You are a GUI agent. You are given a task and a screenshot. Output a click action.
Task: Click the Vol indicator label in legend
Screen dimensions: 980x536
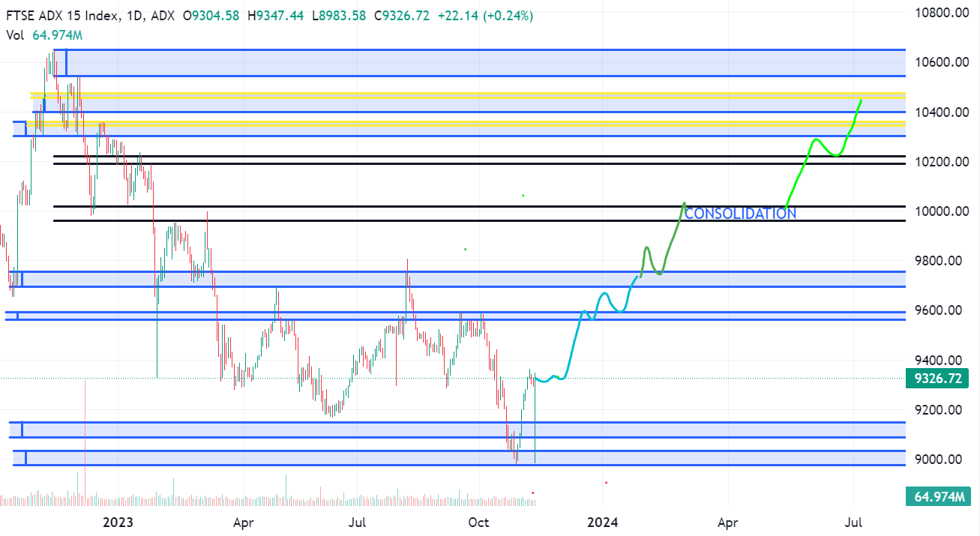point(15,35)
